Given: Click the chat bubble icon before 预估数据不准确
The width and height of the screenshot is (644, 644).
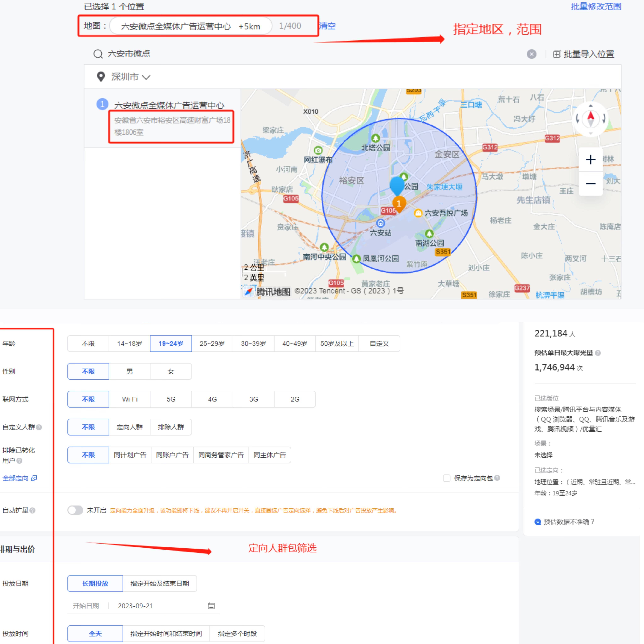Looking at the screenshot, I should 538,522.
